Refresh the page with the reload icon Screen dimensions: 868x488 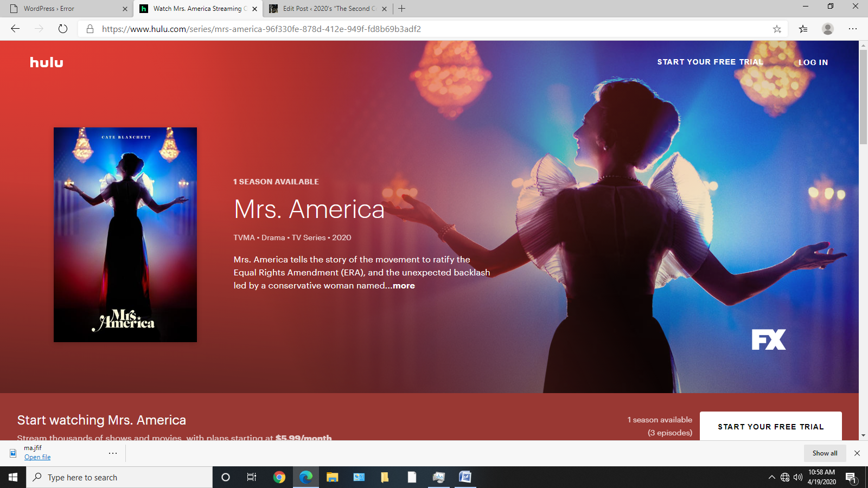click(x=63, y=29)
